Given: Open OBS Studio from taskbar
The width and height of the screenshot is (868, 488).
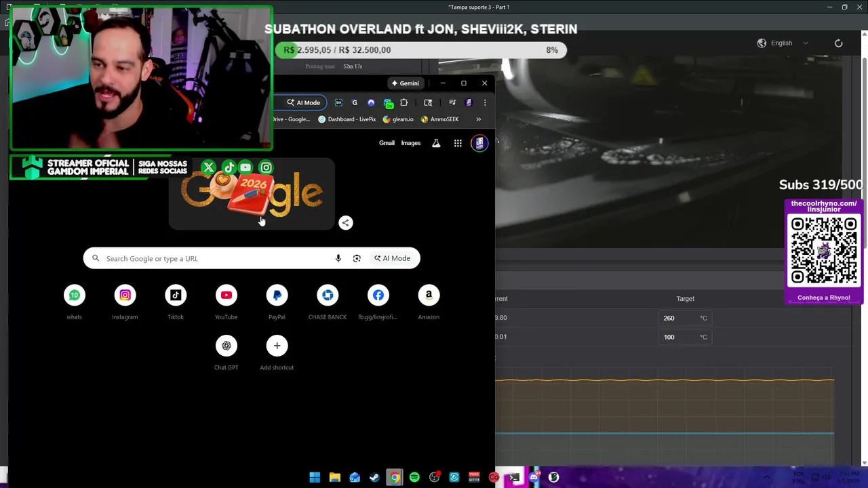Looking at the screenshot, I should pos(435,478).
